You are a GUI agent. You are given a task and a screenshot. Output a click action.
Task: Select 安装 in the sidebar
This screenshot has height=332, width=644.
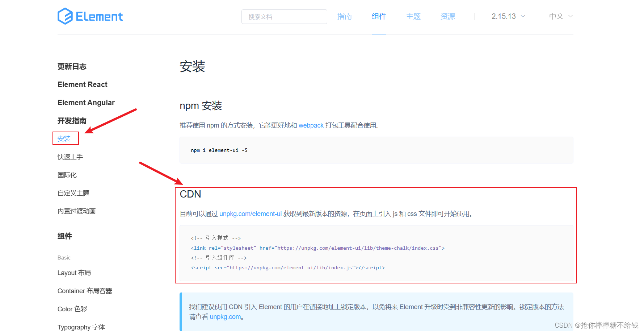pyautogui.click(x=64, y=139)
